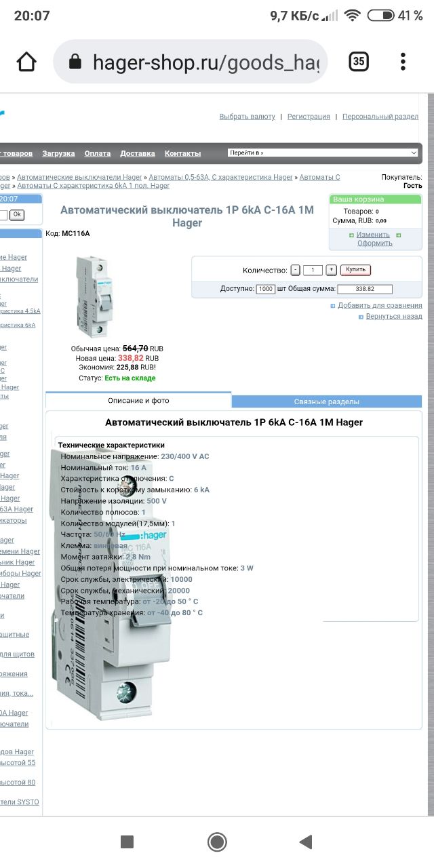Switch to 'Связные разделы' tab
The image size is (434, 868).
pyautogui.click(x=327, y=401)
